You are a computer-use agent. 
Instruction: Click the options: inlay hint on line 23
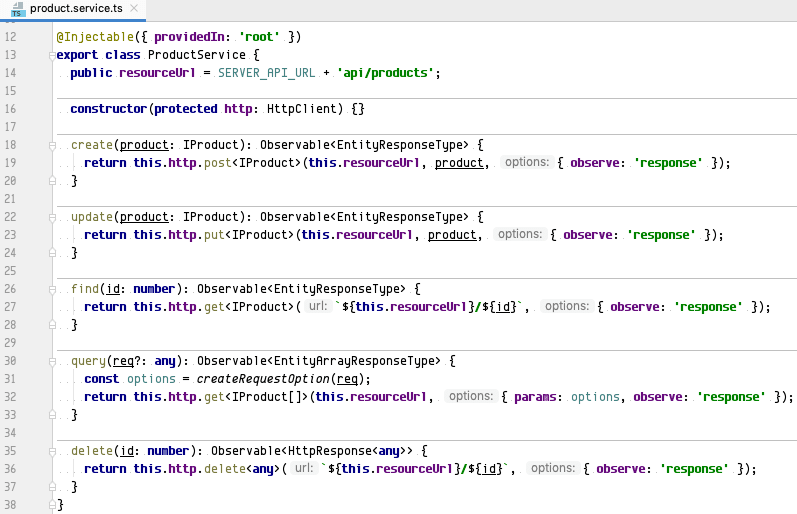(x=519, y=234)
